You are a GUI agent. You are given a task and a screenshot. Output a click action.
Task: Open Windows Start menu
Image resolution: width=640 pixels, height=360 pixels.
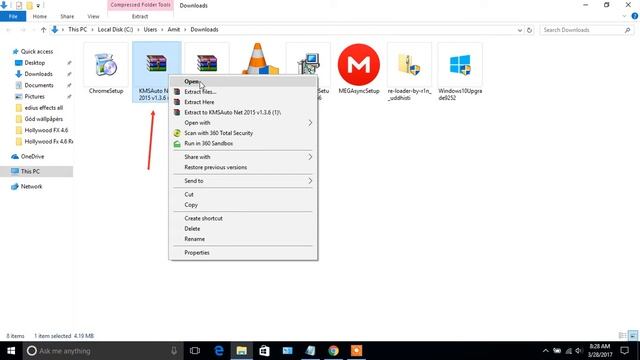click(x=11, y=351)
